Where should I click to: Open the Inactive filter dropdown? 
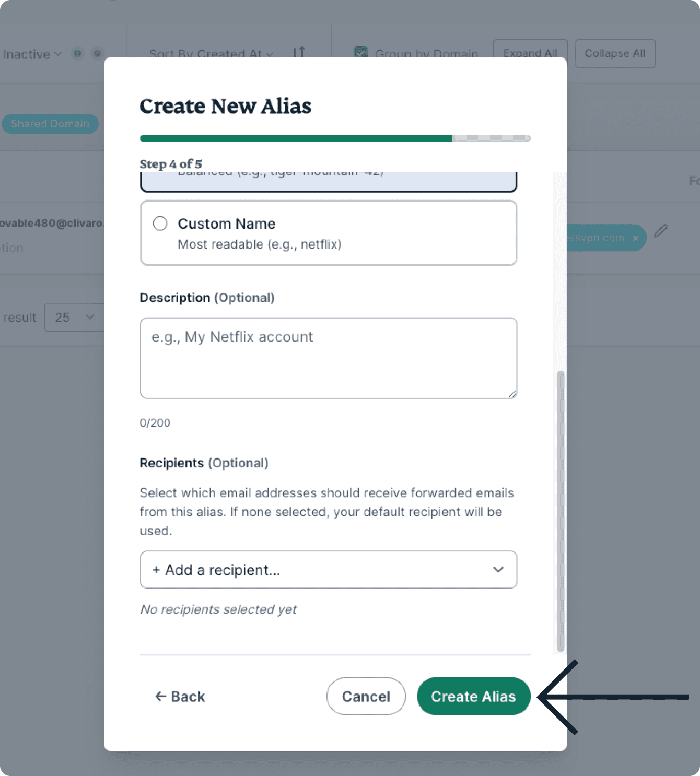click(x=32, y=54)
